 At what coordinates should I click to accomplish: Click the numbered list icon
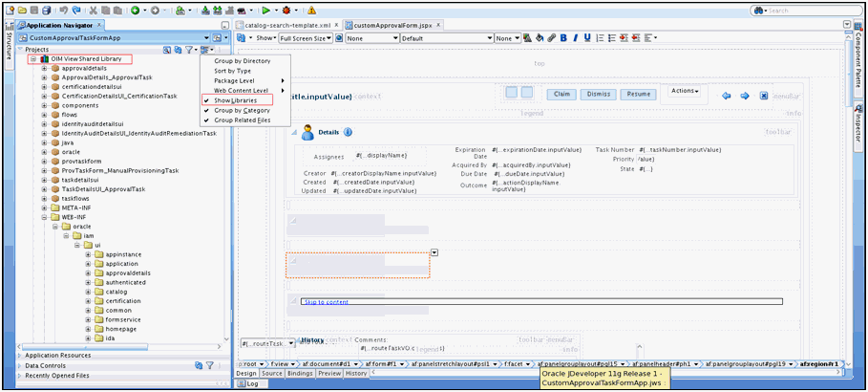600,37
